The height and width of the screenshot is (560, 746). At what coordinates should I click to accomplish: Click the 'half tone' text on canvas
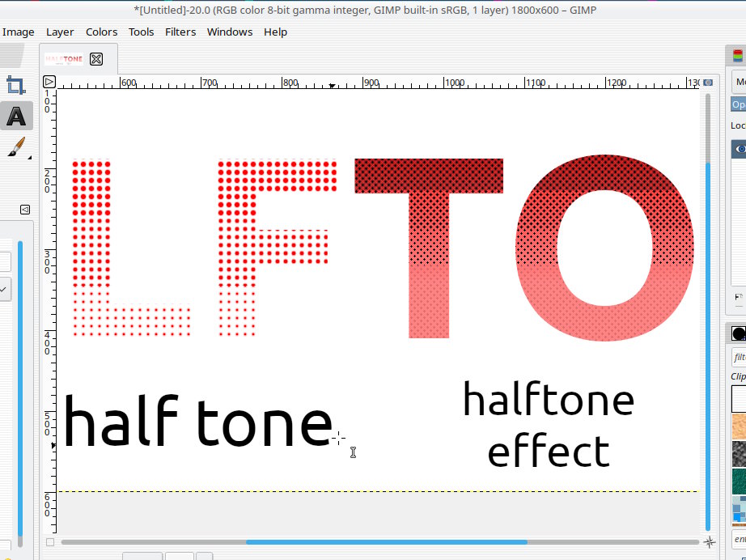[197, 421]
